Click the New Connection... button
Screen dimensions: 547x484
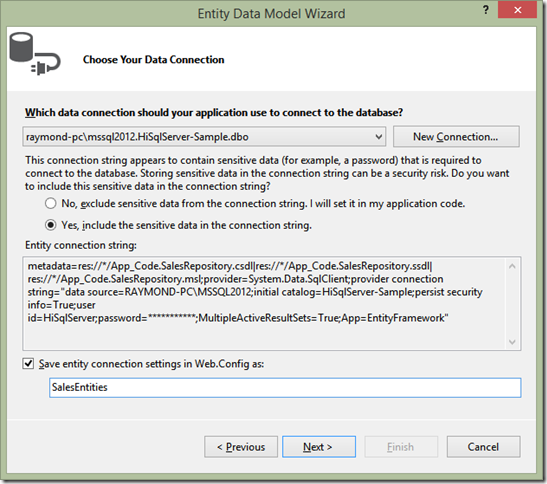tap(456, 136)
